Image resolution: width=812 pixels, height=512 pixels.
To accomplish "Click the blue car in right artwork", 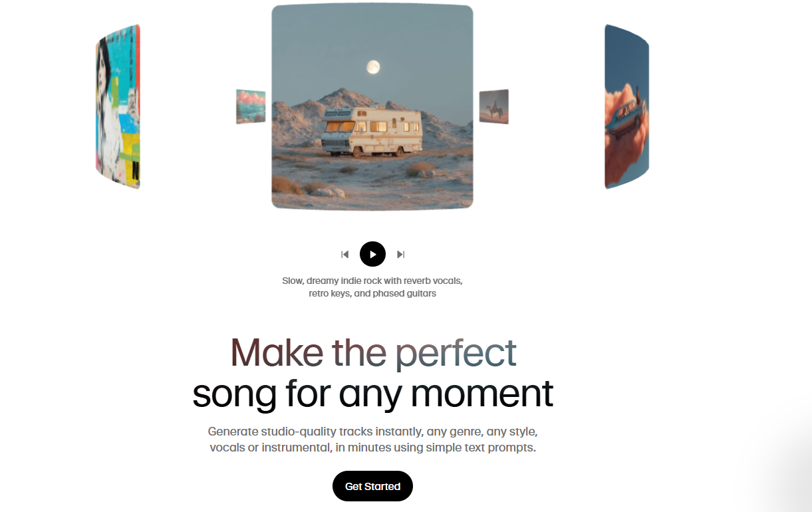I will (x=622, y=120).
